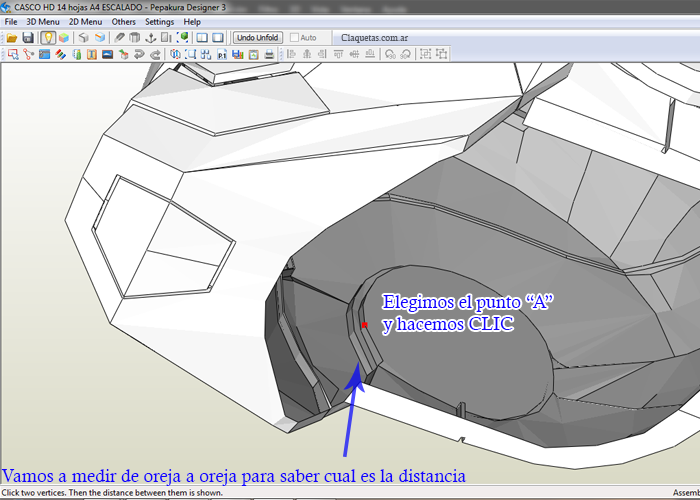700x500 pixels.
Task: Save the project with the floppy disk icon
Action: tap(28, 38)
